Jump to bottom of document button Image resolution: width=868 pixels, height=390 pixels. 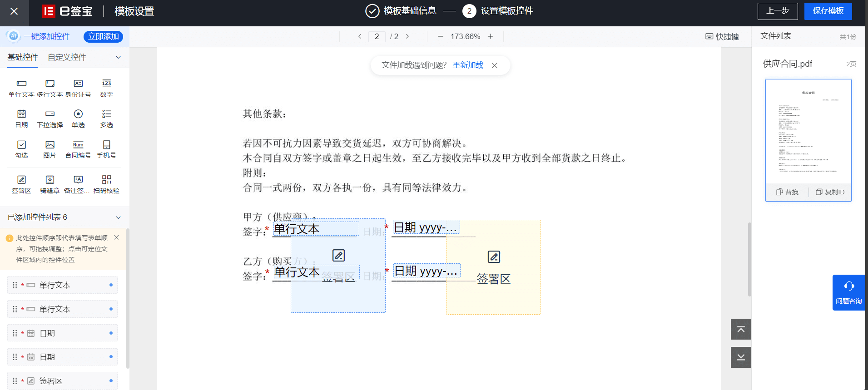point(741,357)
